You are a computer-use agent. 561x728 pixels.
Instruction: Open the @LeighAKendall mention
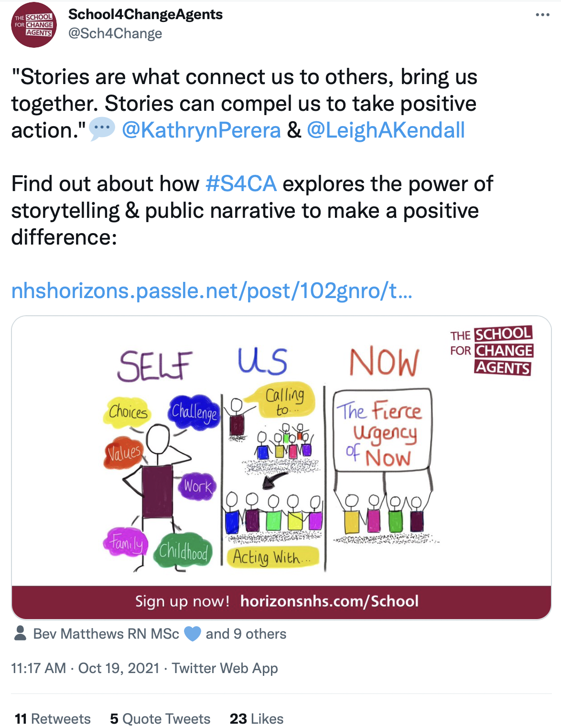[386, 130]
